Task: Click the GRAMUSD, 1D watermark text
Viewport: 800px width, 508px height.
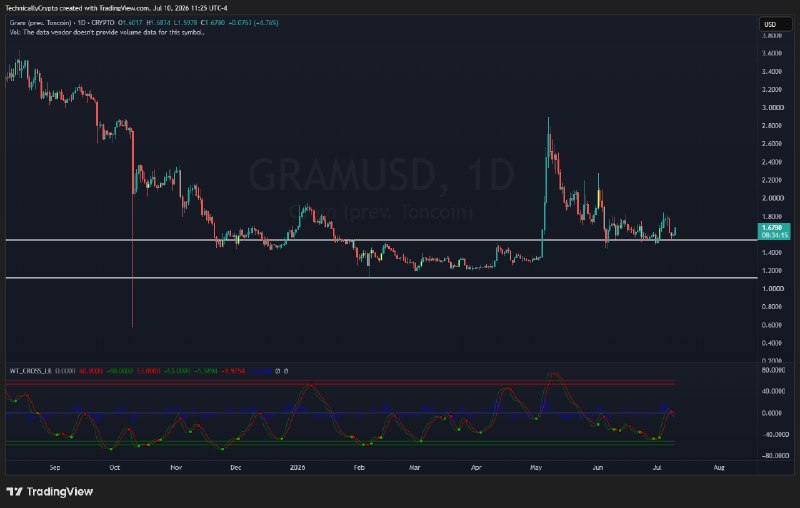Action: tap(381, 175)
